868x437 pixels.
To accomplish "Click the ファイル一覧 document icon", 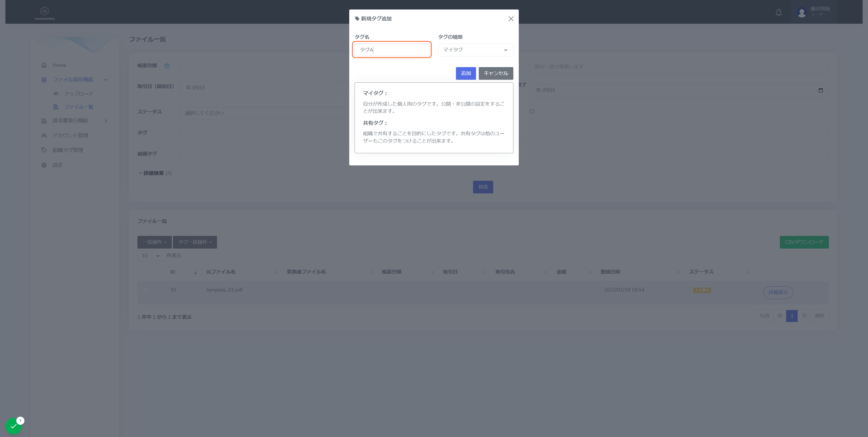I will [56, 107].
